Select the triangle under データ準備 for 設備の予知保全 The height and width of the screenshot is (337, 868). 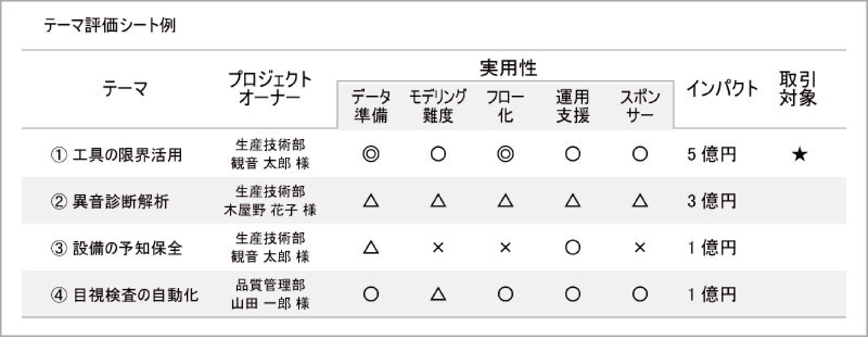pyautogui.click(x=371, y=248)
